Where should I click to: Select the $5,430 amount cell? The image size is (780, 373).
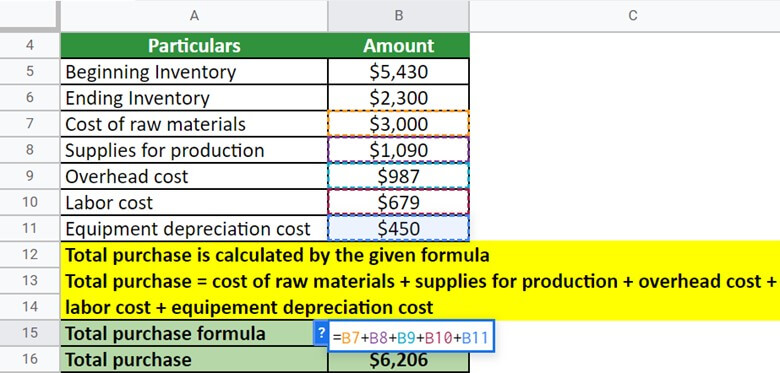point(398,72)
